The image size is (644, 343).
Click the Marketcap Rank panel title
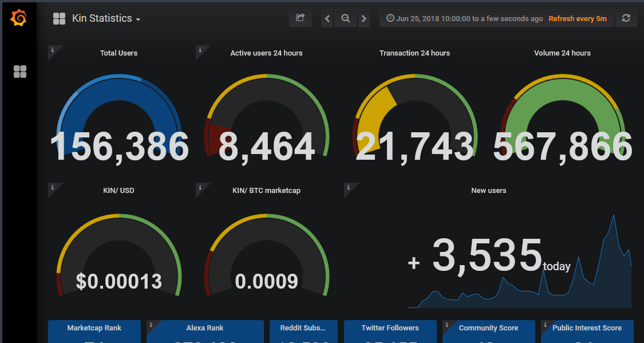(x=94, y=328)
